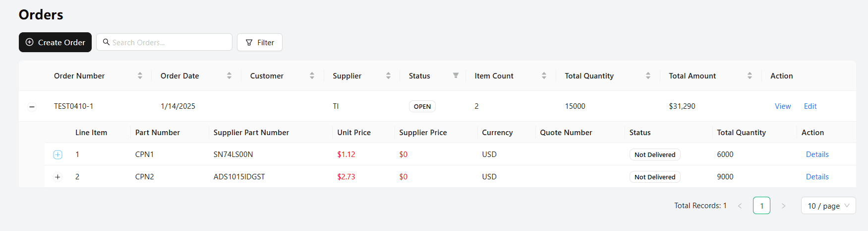Click the Create Order button

click(55, 42)
